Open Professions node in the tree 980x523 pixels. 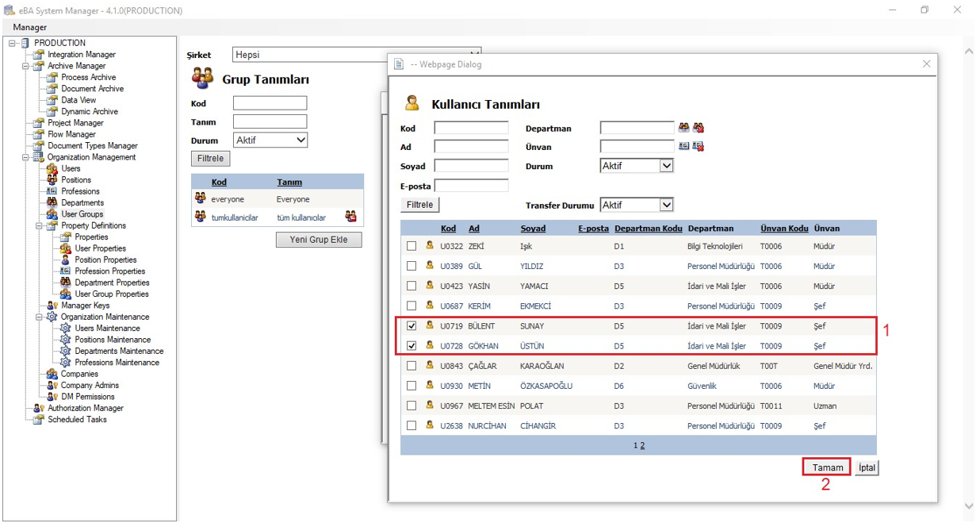pos(80,191)
